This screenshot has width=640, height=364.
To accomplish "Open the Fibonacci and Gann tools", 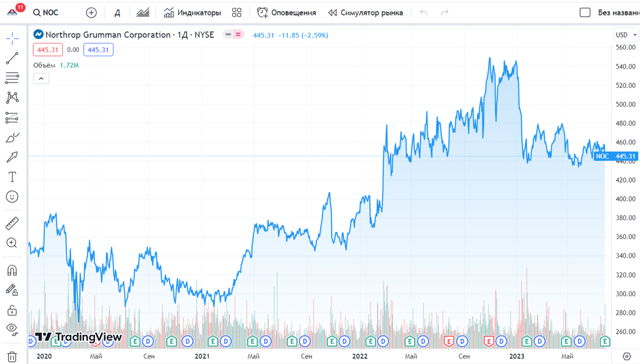I will click(x=12, y=78).
